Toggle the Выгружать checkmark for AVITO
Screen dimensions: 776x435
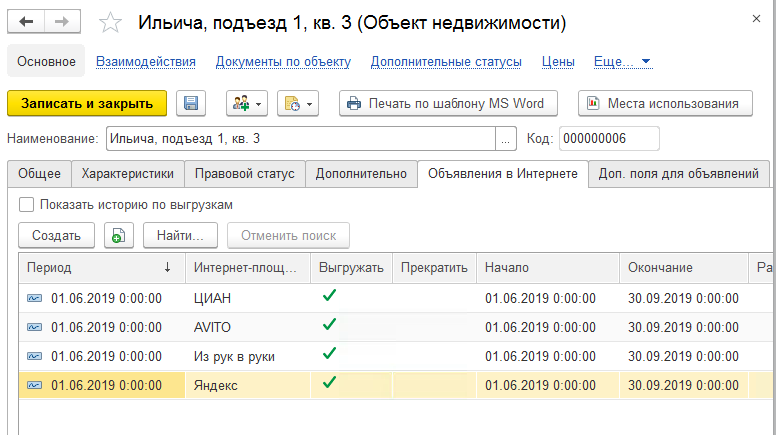point(329,325)
